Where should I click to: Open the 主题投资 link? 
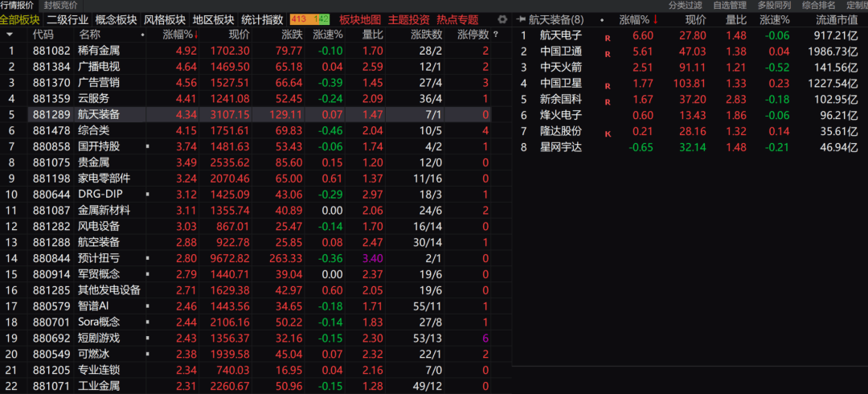point(408,19)
